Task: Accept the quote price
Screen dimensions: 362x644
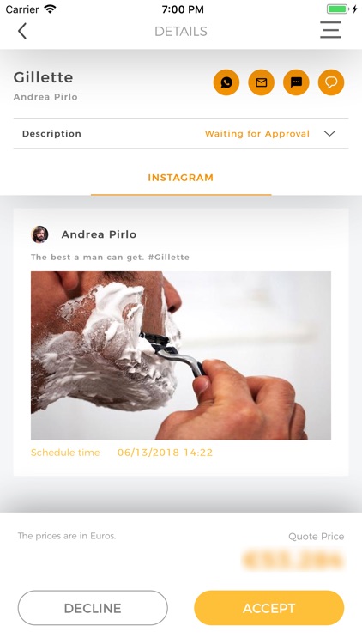Action: click(x=268, y=608)
